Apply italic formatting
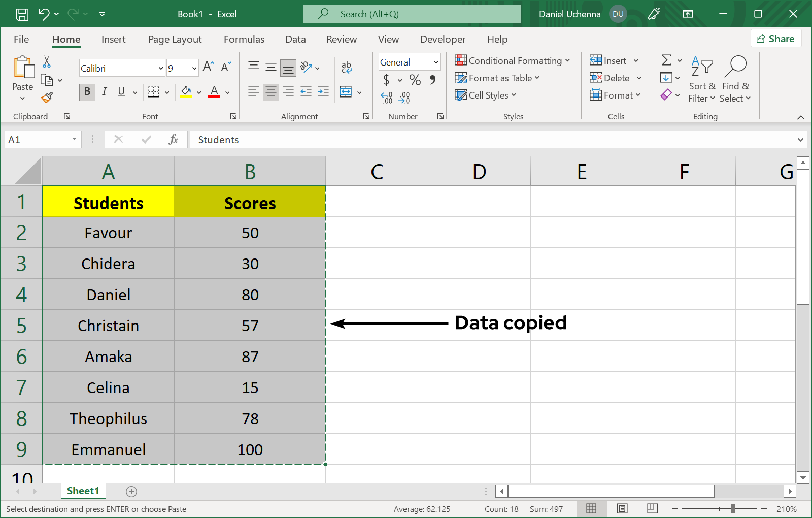The width and height of the screenshot is (812, 518). pos(105,92)
